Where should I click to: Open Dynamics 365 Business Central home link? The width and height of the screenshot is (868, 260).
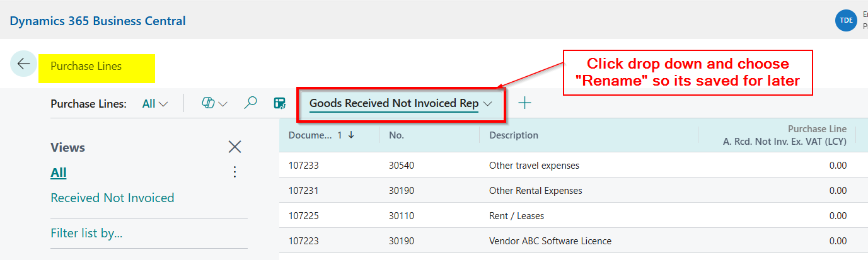[98, 21]
